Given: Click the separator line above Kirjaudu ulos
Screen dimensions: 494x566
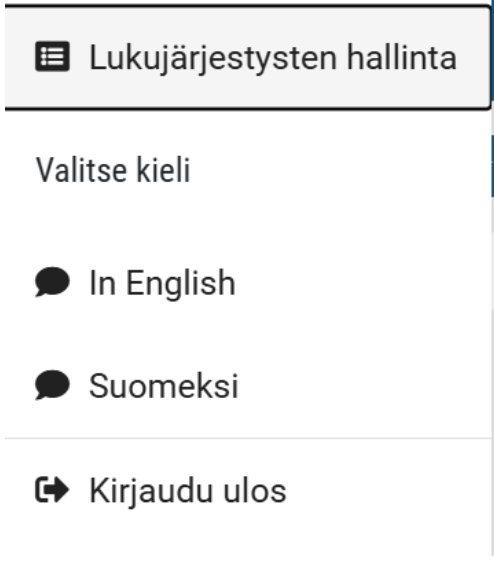Looking at the screenshot, I should 248,438.
